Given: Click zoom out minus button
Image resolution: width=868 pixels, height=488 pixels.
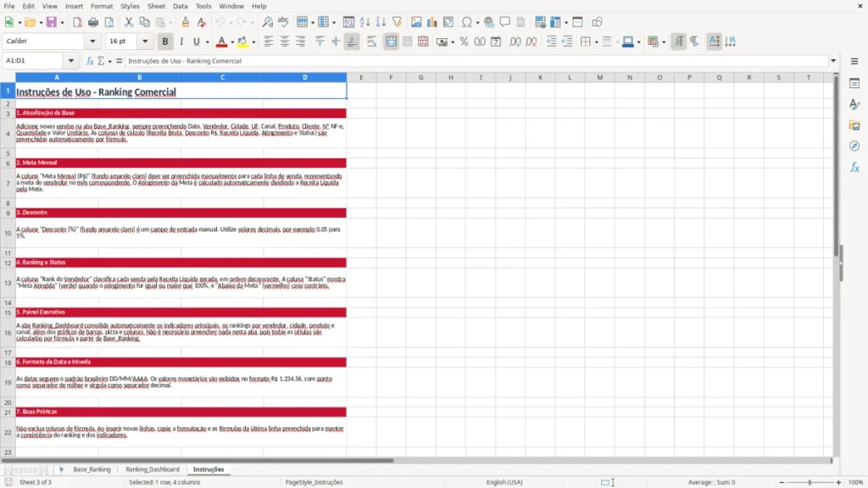Looking at the screenshot, I should click(x=782, y=482).
